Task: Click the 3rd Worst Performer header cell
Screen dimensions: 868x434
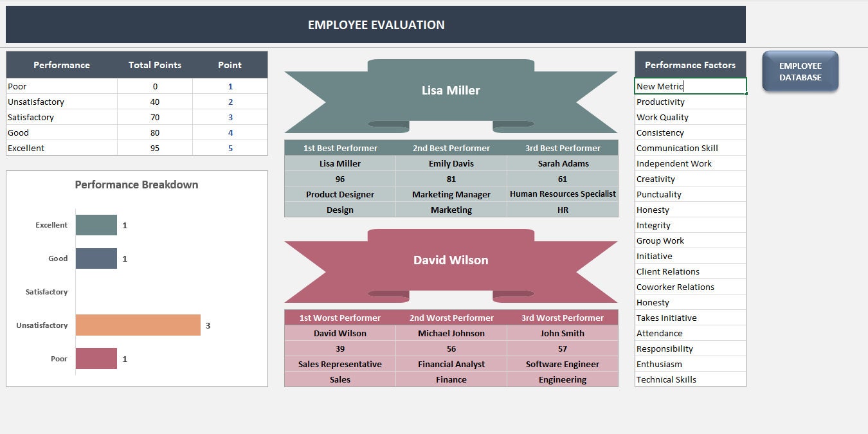Action: pyautogui.click(x=563, y=318)
